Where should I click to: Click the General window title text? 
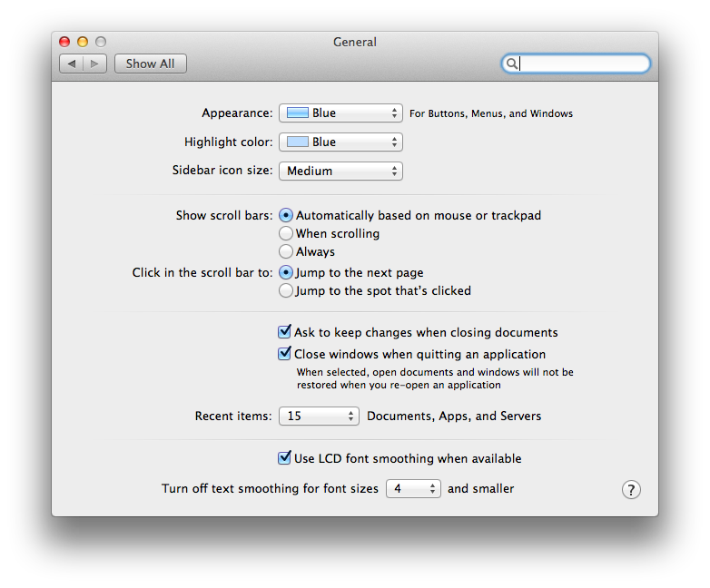[x=355, y=42]
